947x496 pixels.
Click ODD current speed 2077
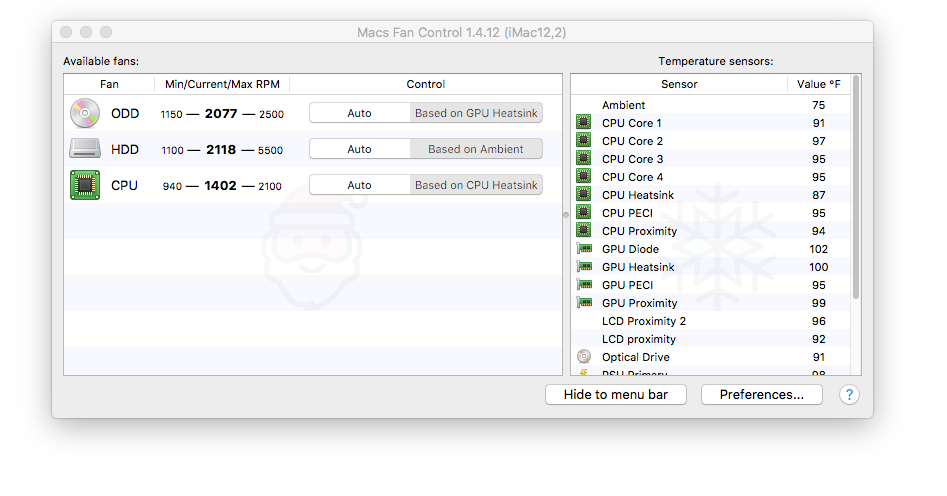pos(221,114)
